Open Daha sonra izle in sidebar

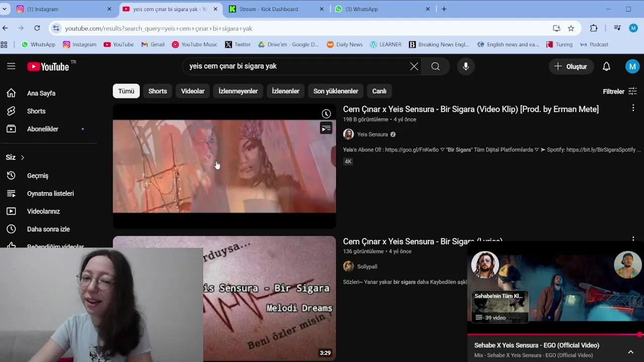(48, 229)
